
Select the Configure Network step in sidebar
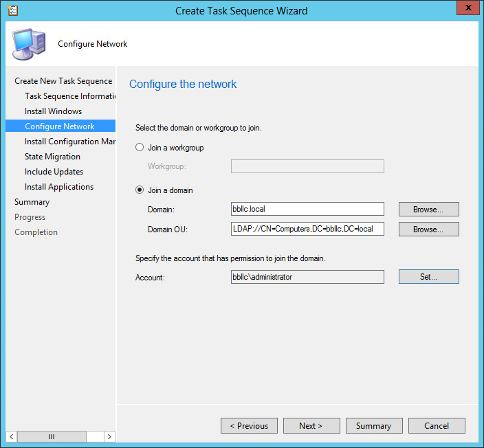click(x=60, y=126)
